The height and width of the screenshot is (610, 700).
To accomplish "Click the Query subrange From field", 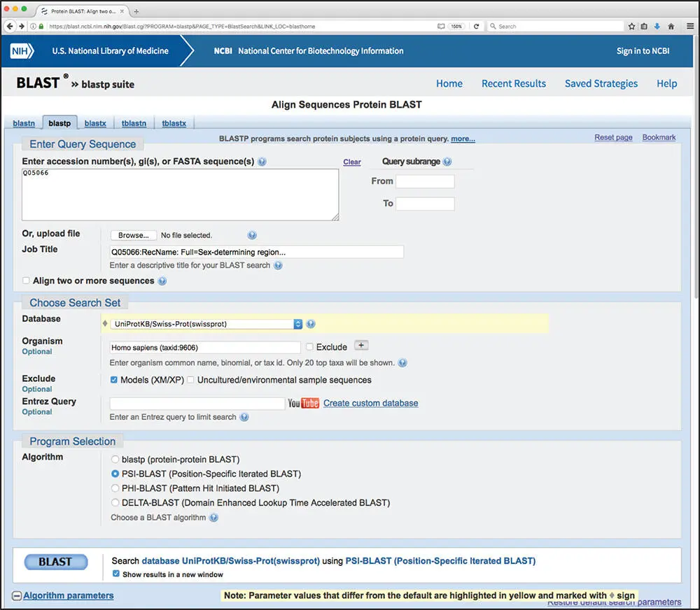I will pyautogui.click(x=425, y=181).
